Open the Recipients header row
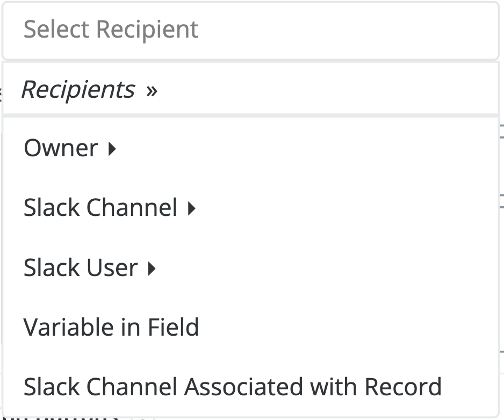This screenshot has height=420, width=504. point(250,90)
